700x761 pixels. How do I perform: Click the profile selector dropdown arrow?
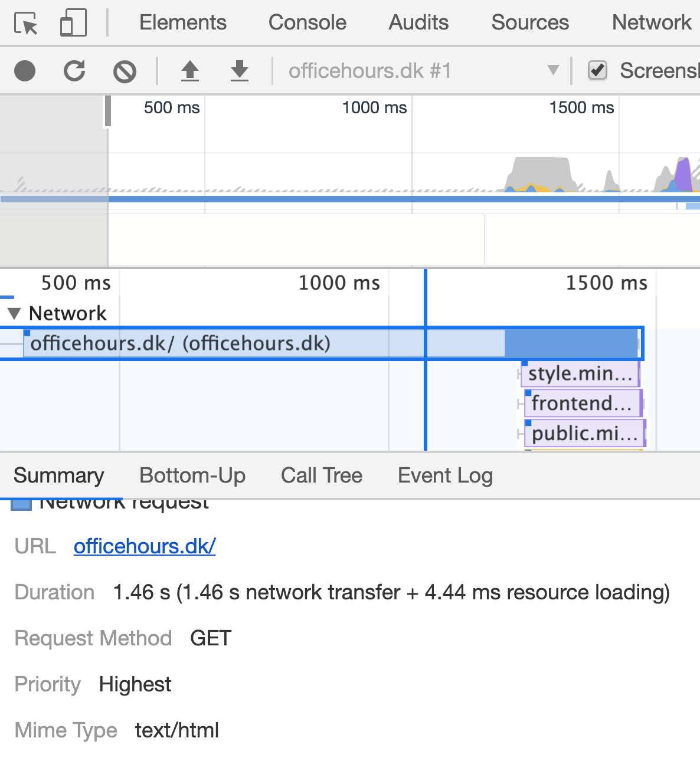pos(552,70)
